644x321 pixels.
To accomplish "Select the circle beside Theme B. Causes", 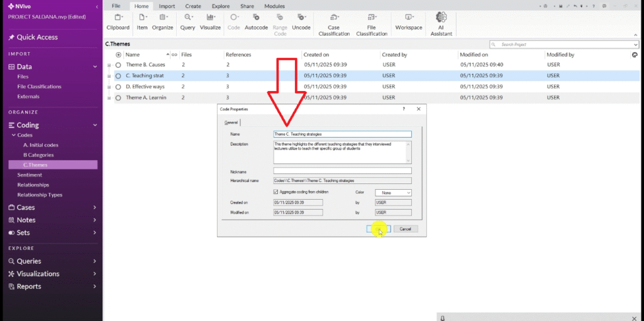I will (x=118, y=65).
